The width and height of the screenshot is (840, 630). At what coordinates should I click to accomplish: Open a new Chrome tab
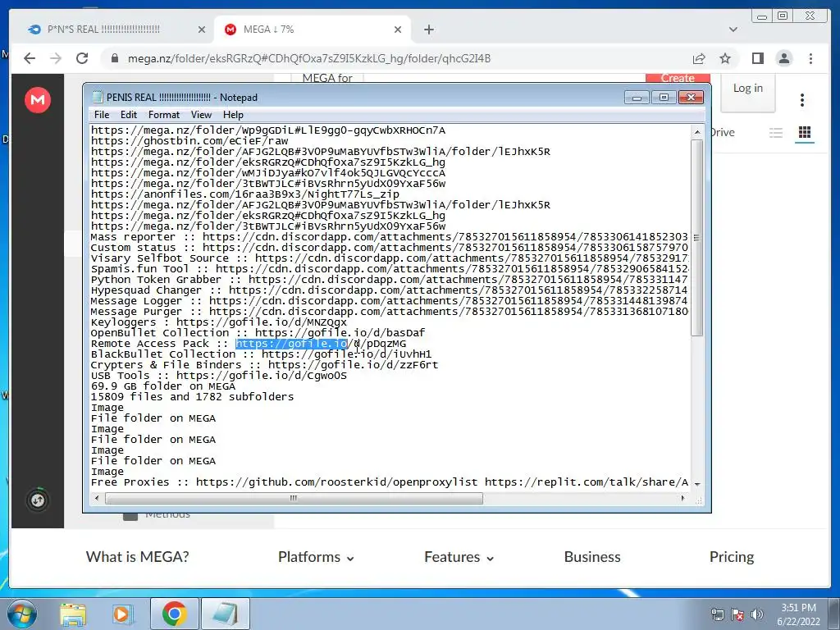click(428, 30)
